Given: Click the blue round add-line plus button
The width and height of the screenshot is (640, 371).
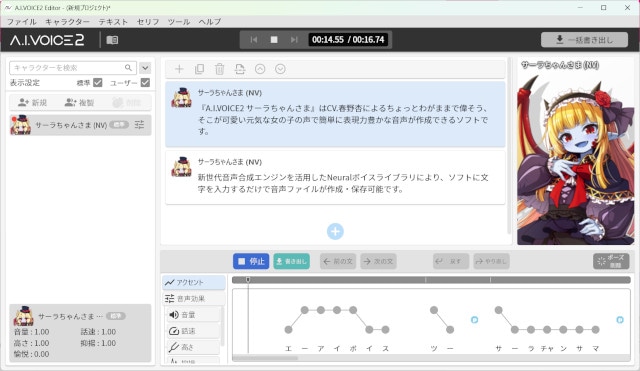Looking at the screenshot, I should (335, 231).
